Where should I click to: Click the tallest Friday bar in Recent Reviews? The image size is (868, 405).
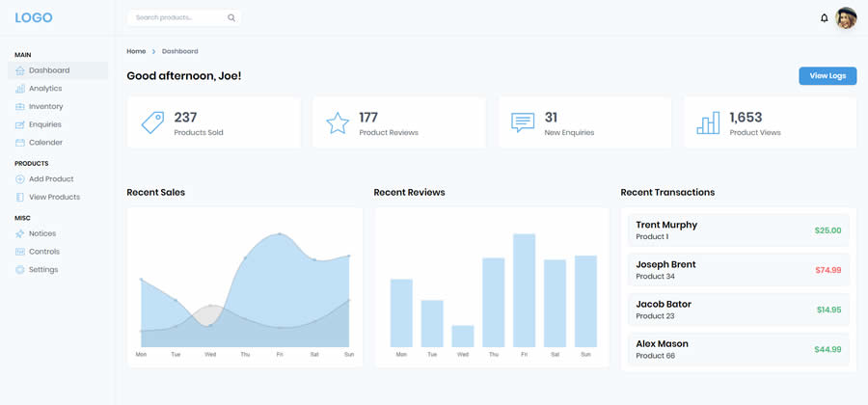click(524, 289)
